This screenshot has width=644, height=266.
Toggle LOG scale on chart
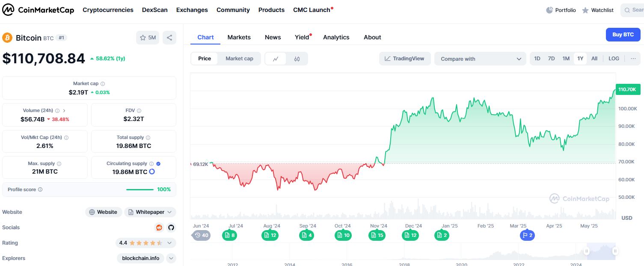(614, 59)
